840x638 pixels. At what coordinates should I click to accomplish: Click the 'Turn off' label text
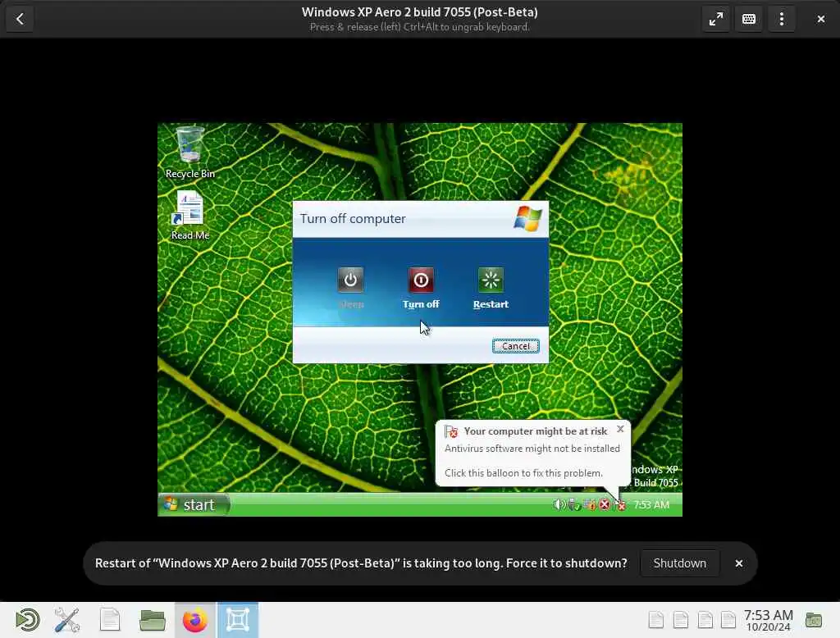(x=421, y=304)
